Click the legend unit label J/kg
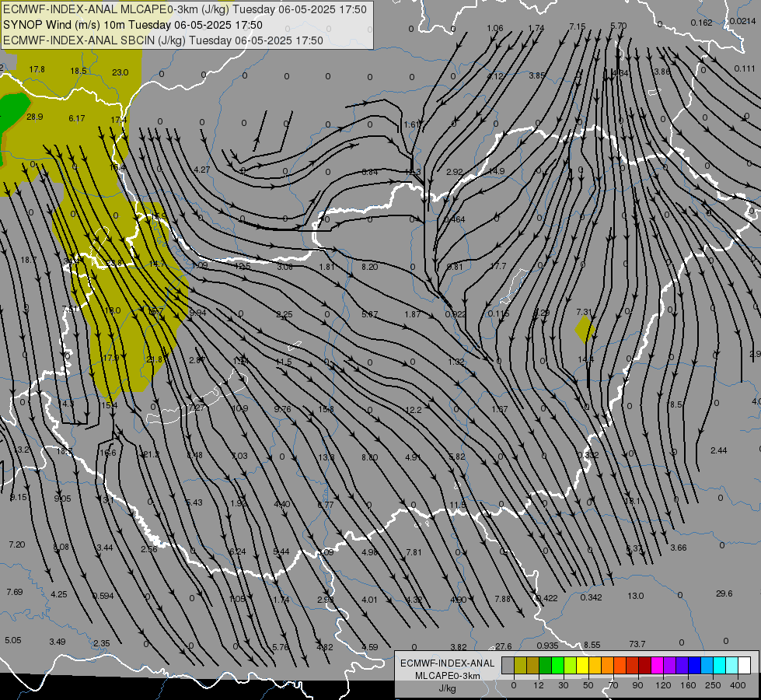Viewport: 761px width, 700px height. point(447,688)
